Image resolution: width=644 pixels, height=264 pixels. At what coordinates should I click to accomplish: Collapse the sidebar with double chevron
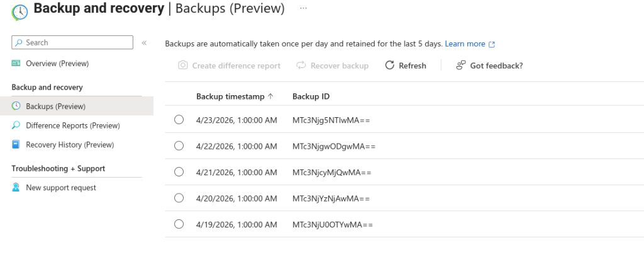(144, 43)
